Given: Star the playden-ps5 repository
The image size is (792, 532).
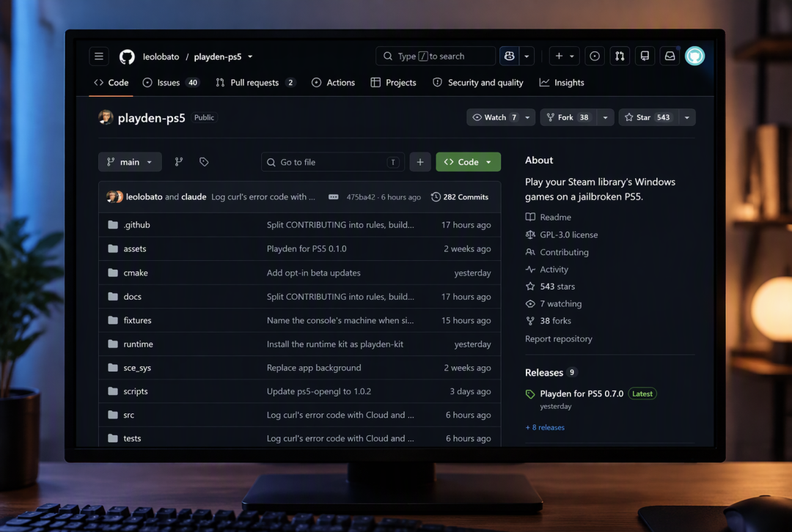Looking at the screenshot, I should tap(648, 117).
